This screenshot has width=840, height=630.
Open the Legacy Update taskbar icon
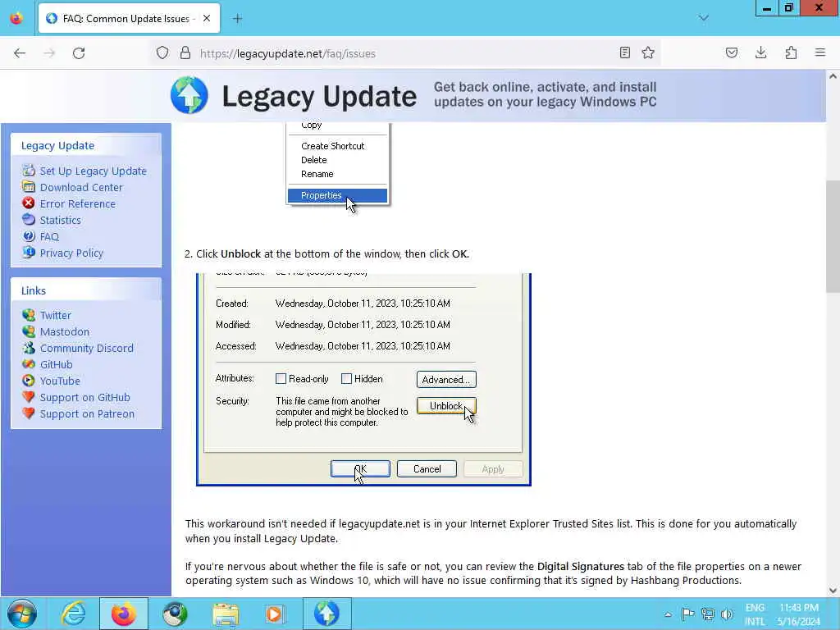[x=326, y=614]
